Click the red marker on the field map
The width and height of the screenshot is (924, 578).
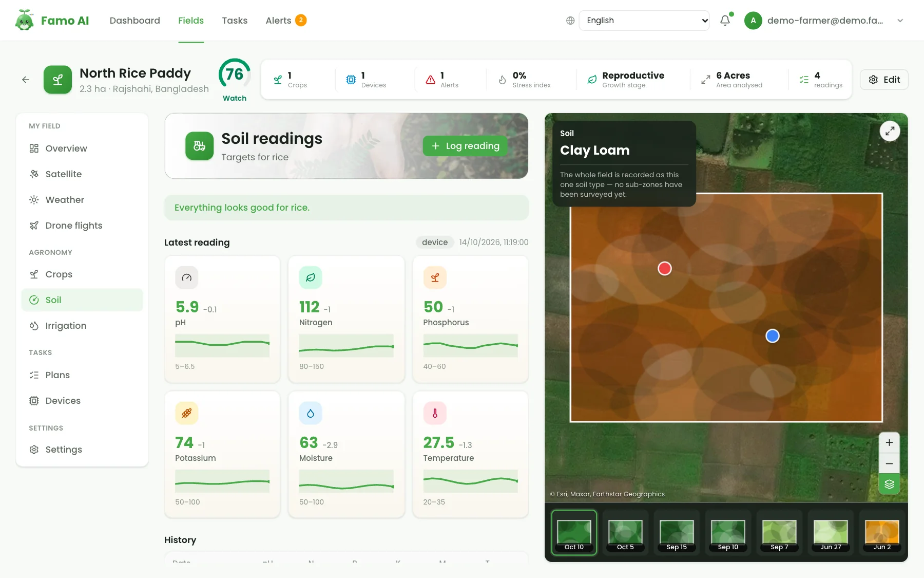click(x=665, y=268)
